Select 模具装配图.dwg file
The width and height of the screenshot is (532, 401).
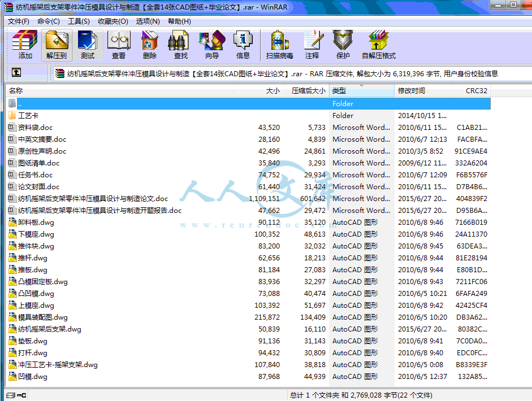[x=43, y=317]
